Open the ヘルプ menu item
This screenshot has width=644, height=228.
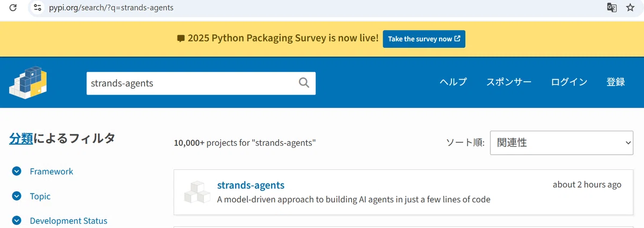(x=453, y=82)
